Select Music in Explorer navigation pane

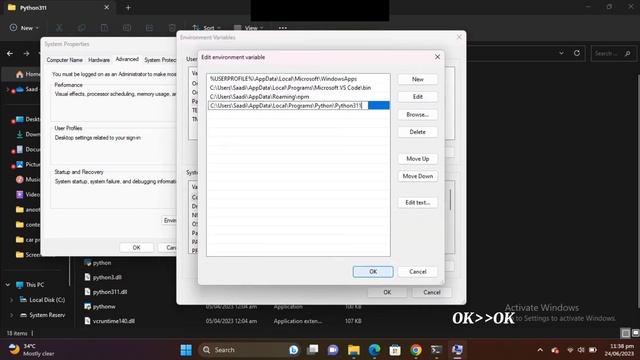tap(28, 179)
